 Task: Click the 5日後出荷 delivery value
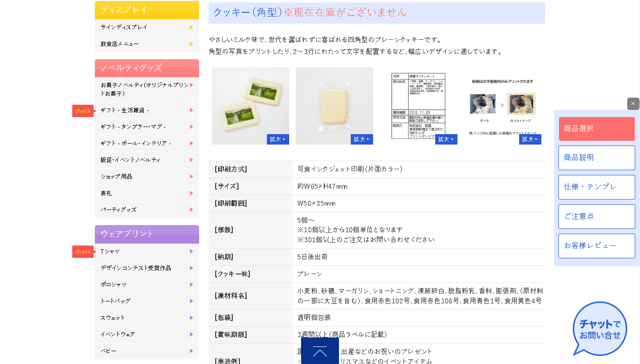(x=312, y=257)
